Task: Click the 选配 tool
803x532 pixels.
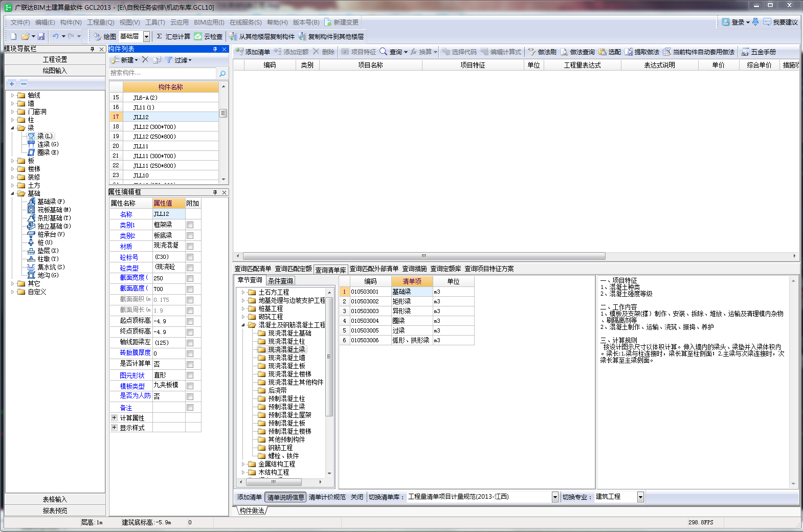Action: point(609,52)
